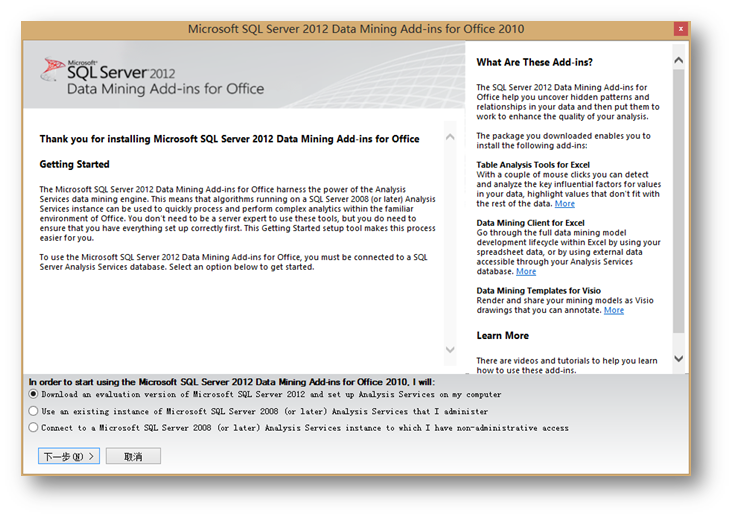Click the right panel scrollbar thumb
This screenshot has height=518, width=733.
[x=678, y=201]
